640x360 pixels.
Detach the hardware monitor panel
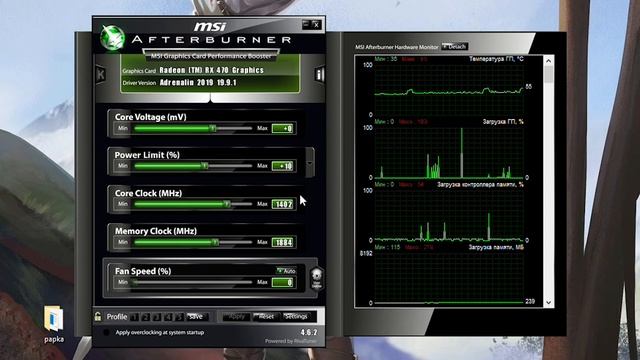click(455, 47)
